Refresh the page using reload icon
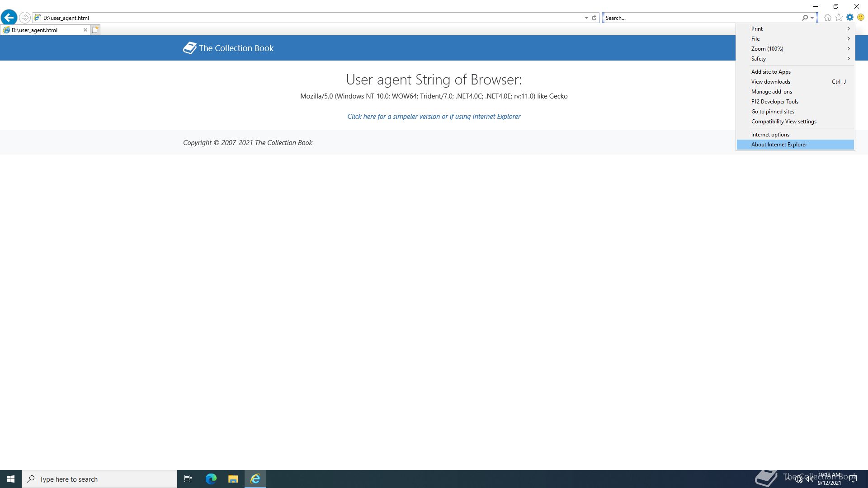868x488 pixels. pos(594,18)
